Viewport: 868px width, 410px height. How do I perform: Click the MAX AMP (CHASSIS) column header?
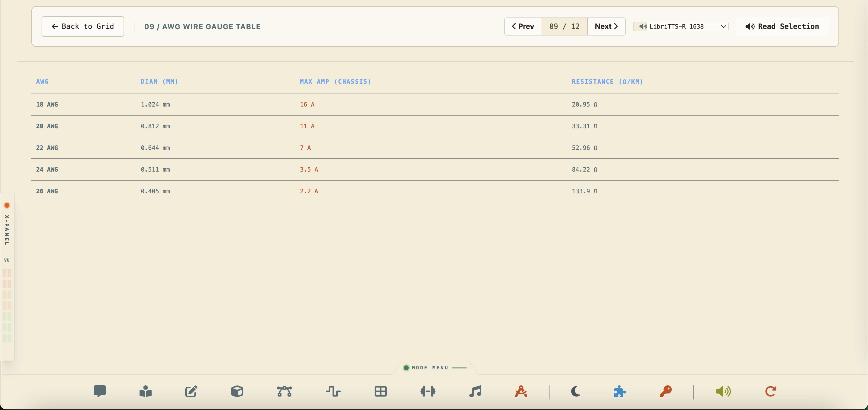335,82
